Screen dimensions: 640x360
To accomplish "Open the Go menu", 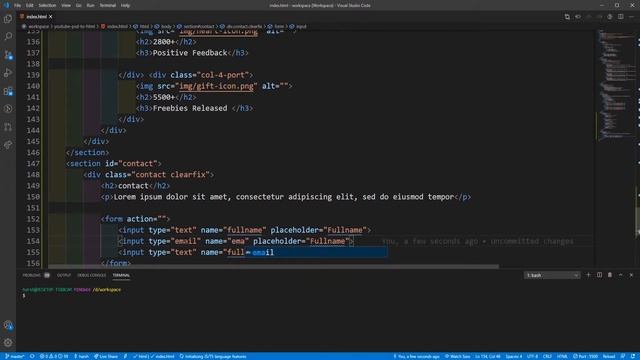I will point(78,5).
